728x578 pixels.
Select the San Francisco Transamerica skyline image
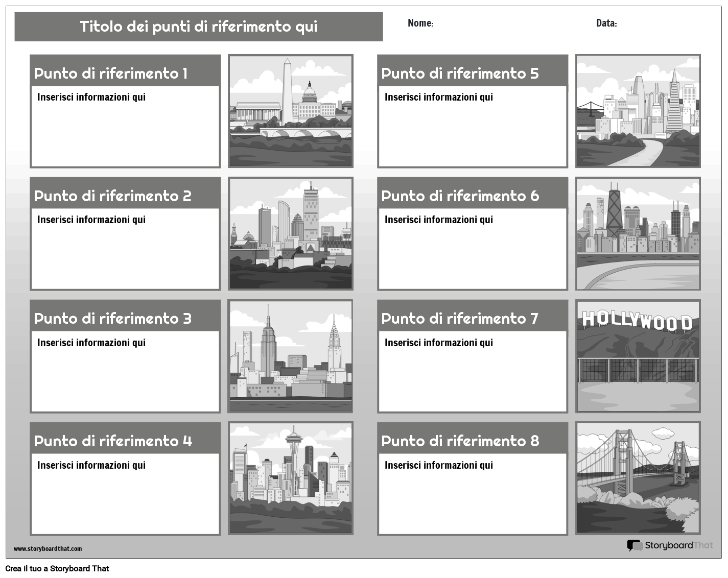click(x=638, y=111)
